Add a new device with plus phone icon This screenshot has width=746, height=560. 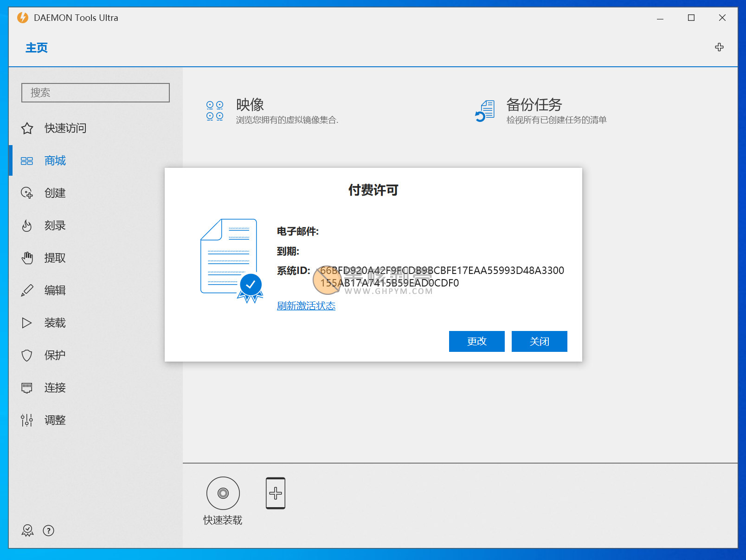point(276,493)
